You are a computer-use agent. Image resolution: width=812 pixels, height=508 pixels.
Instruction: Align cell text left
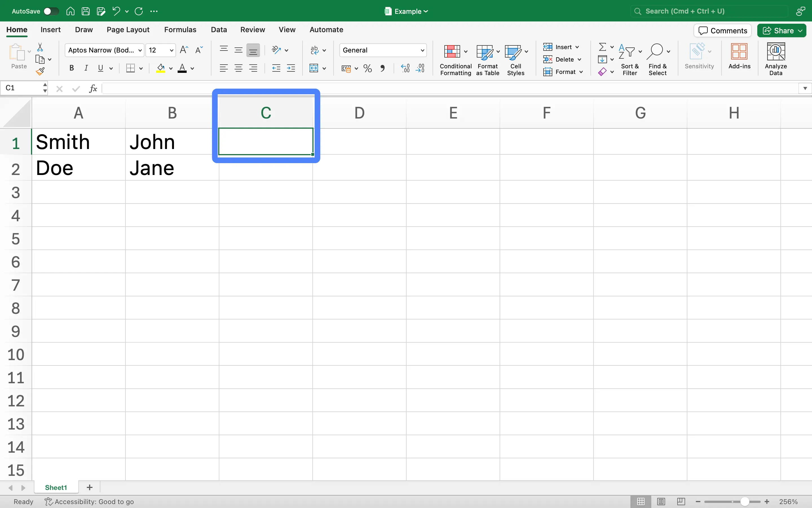[x=224, y=69]
